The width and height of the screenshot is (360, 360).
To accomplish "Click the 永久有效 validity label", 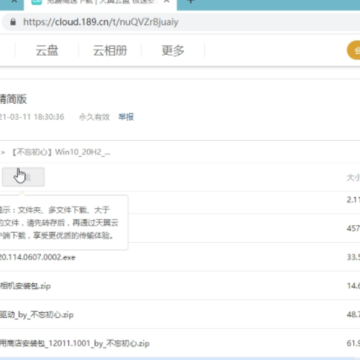I will (94, 117).
